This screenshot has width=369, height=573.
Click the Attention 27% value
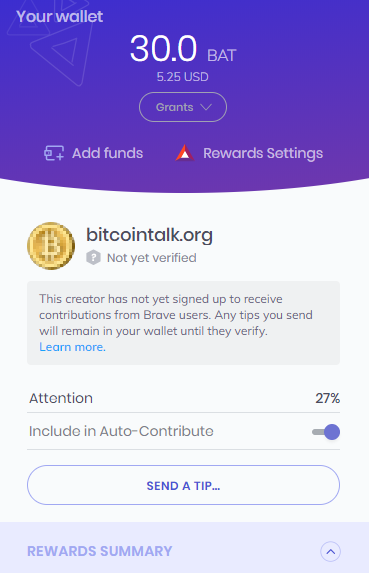pyautogui.click(x=328, y=398)
